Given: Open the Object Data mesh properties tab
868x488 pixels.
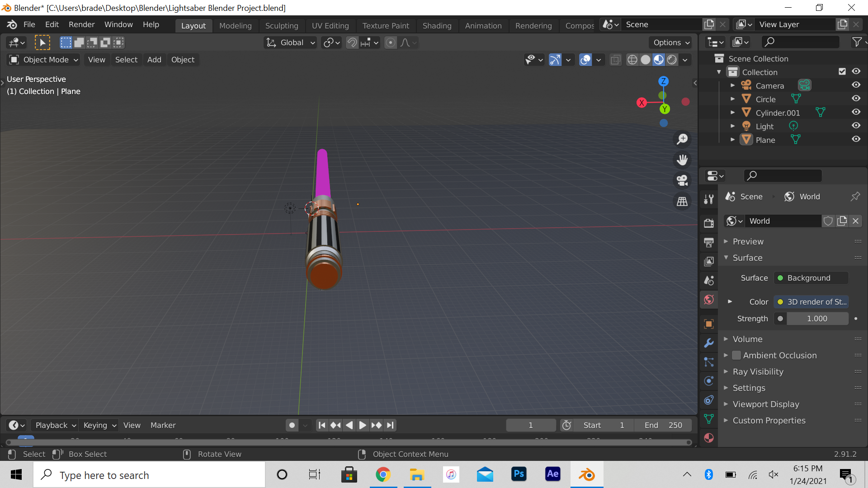Looking at the screenshot, I should pyautogui.click(x=709, y=419).
